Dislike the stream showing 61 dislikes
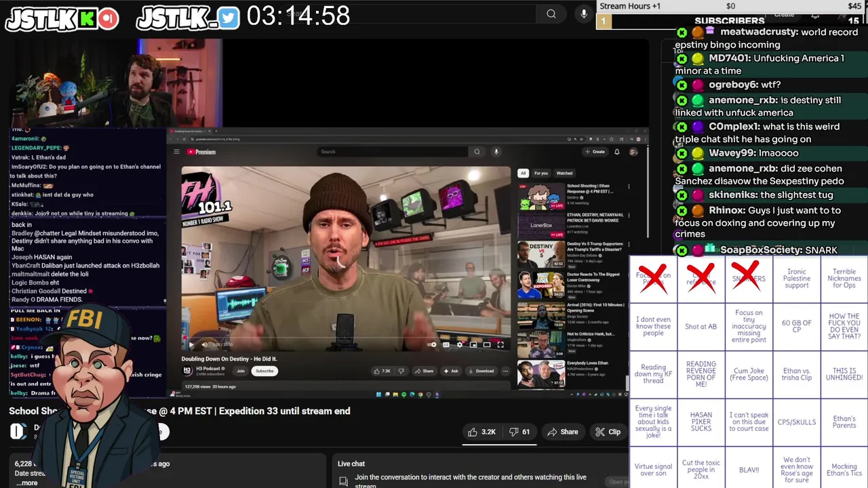This screenshot has width=868, height=488. [519, 432]
